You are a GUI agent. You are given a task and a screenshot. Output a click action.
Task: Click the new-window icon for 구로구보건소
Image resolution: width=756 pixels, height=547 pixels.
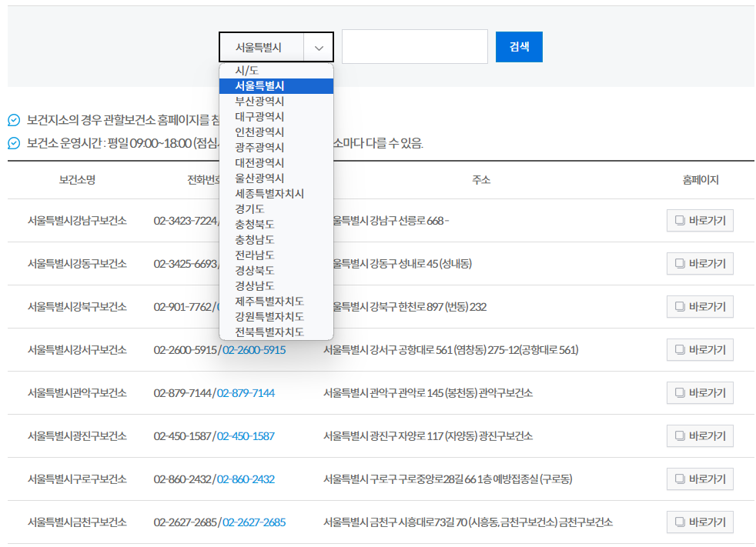[680, 479]
